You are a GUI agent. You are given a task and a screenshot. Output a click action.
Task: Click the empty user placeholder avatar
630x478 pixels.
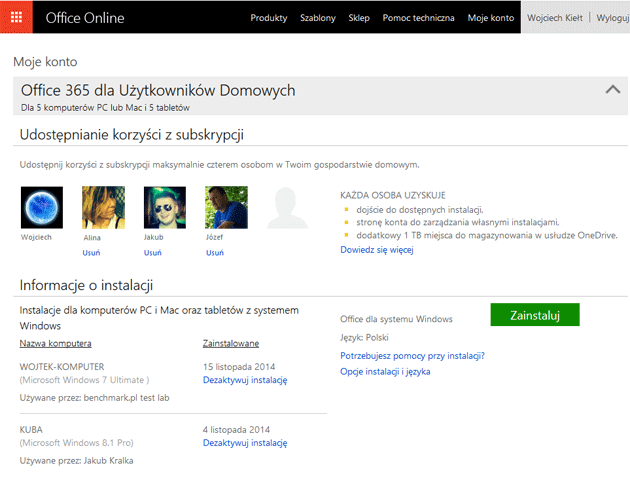point(288,207)
